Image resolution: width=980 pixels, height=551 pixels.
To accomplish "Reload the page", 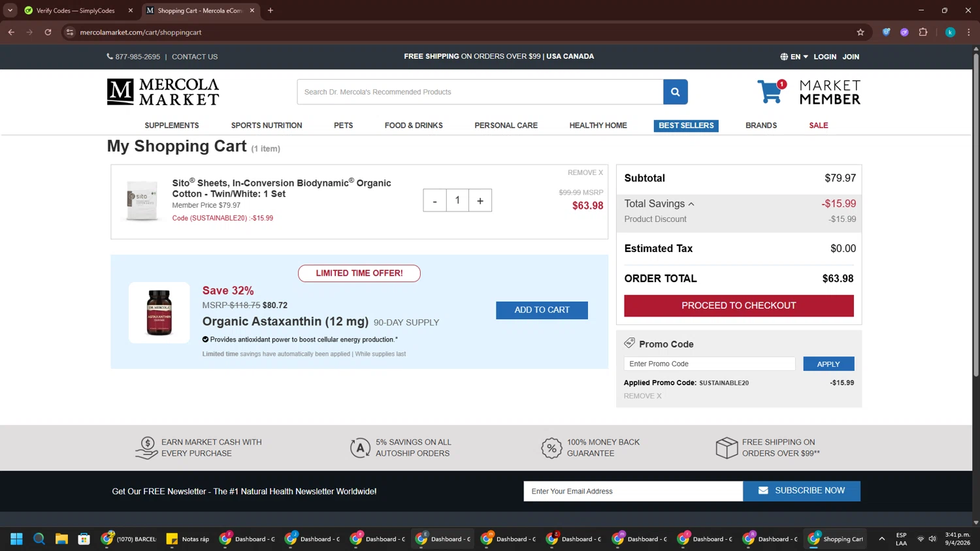I will [x=48, y=32].
